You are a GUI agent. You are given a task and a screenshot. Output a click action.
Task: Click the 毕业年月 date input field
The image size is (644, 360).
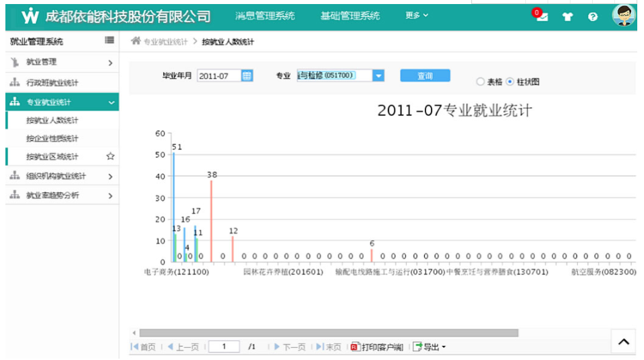tap(219, 76)
